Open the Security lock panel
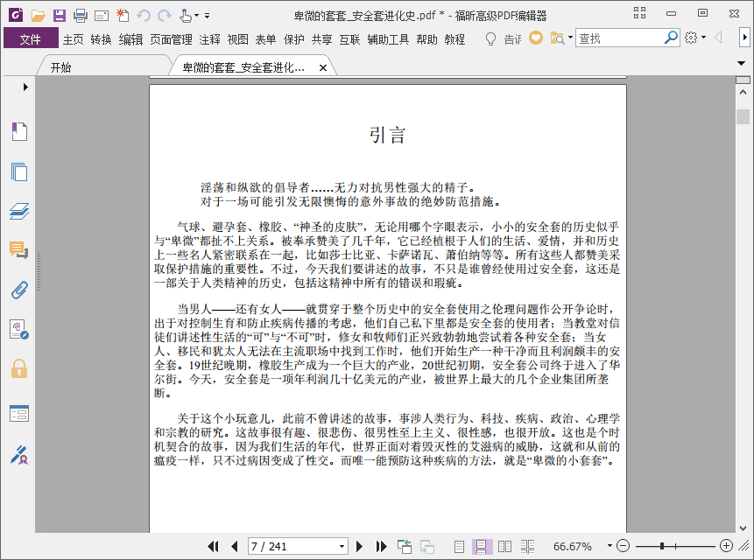The height and width of the screenshot is (560, 754). 19,369
